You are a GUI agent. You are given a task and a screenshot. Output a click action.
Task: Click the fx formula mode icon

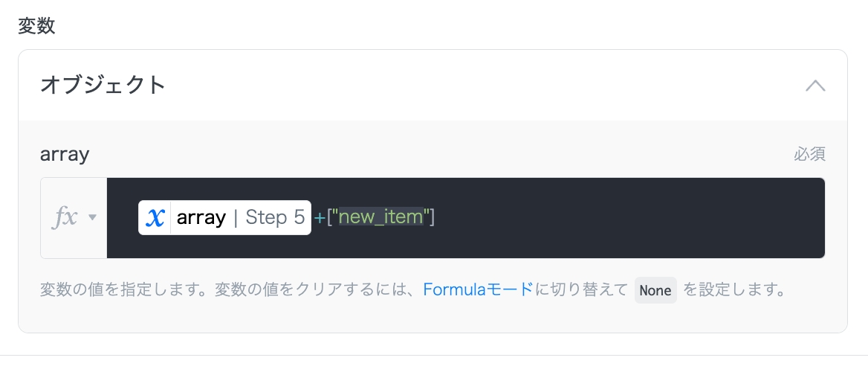click(65, 217)
